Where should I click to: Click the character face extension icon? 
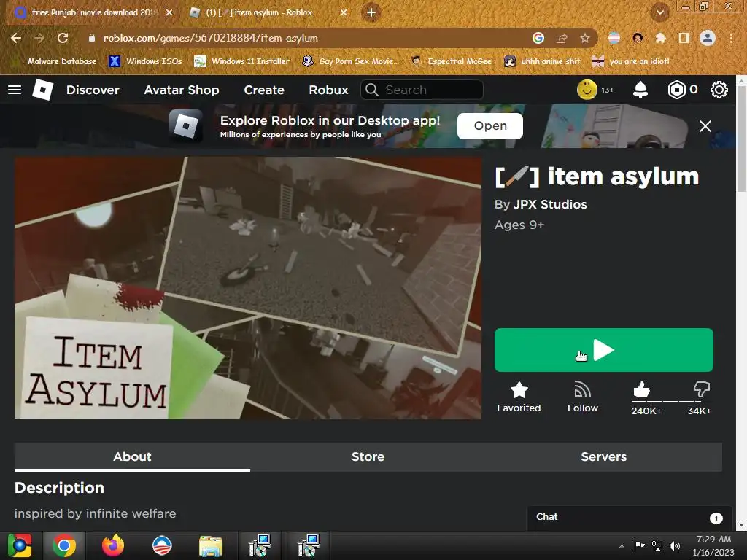(638, 38)
